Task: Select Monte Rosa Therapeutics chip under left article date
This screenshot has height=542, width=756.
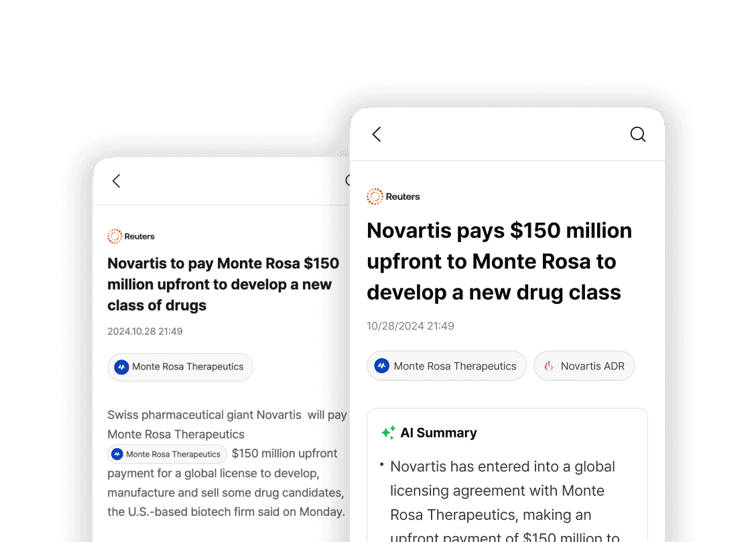Action: tap(180, 367)
